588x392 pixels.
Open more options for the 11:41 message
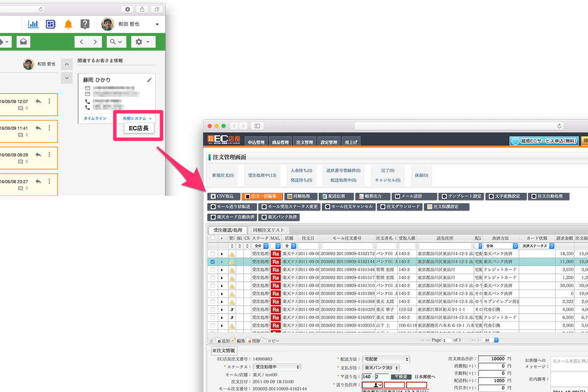point(49,128)
